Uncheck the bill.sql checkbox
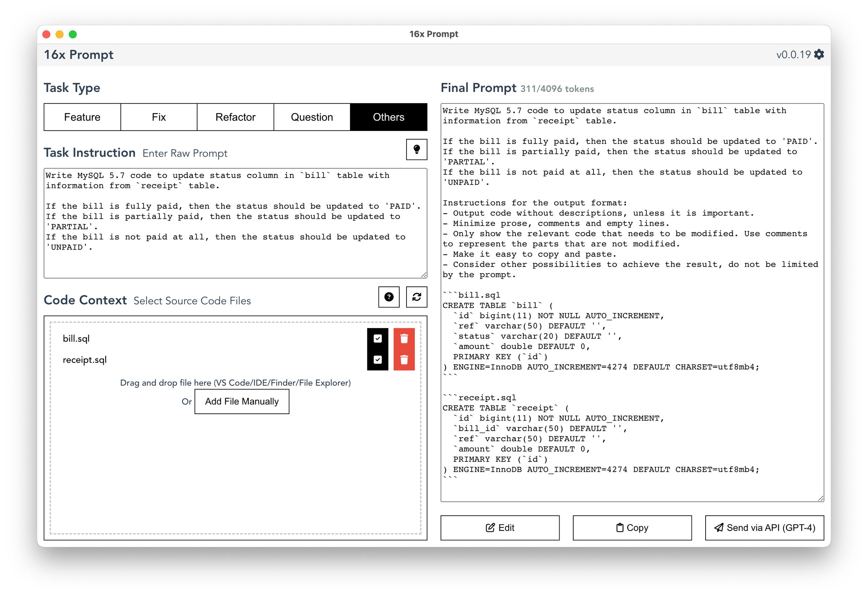The image size is (868, 596). (378, 339)
